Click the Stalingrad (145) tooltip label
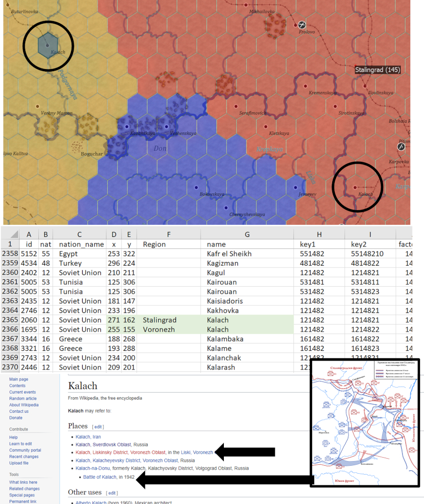The height and width of the screenshot is (504, 424). pos(378,70)
